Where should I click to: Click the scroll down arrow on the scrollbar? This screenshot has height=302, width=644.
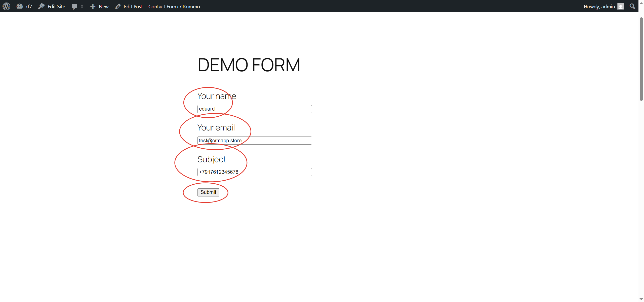tap(641, 299)
